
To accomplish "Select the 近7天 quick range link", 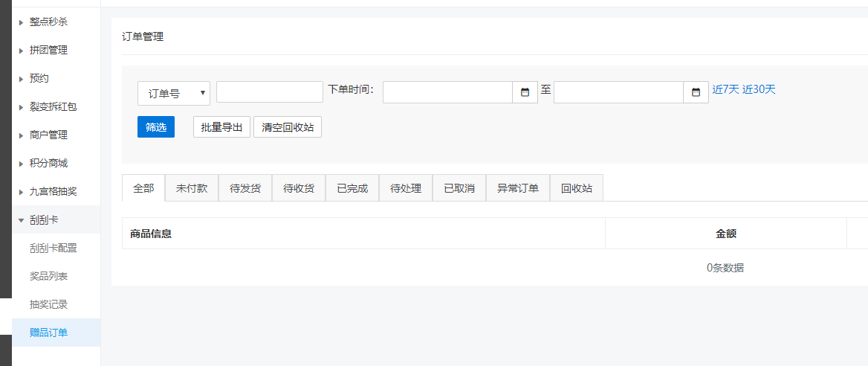I will (x=725, y=89).
